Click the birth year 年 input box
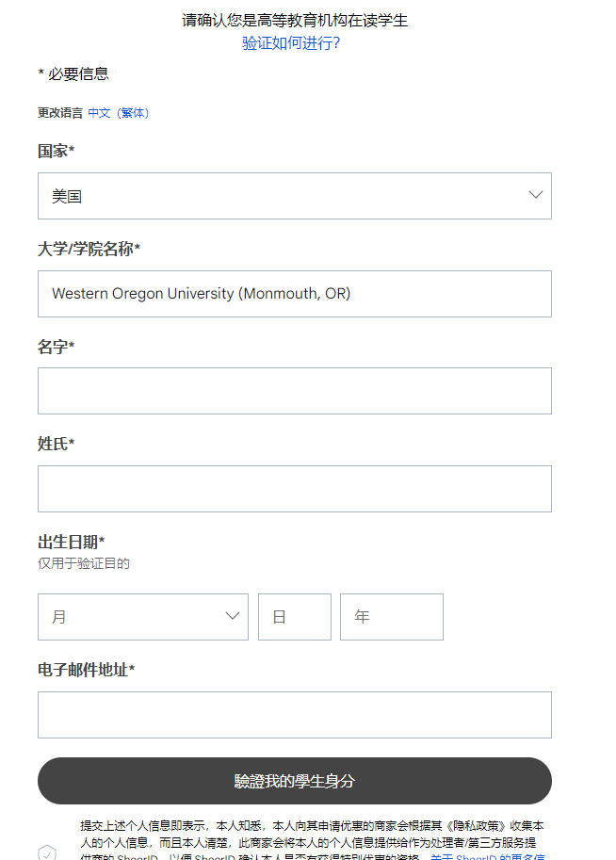Viewport: 616px width, 860px height. tap(392, 616)
